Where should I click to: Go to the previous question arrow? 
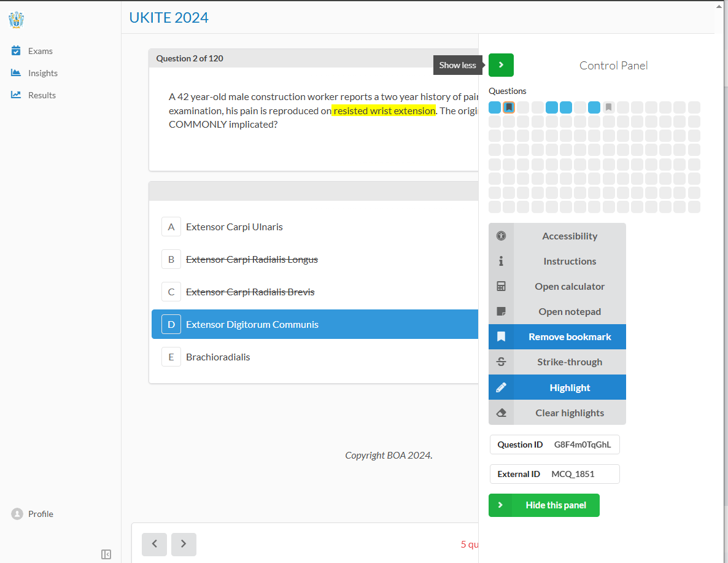pos(154,543)
